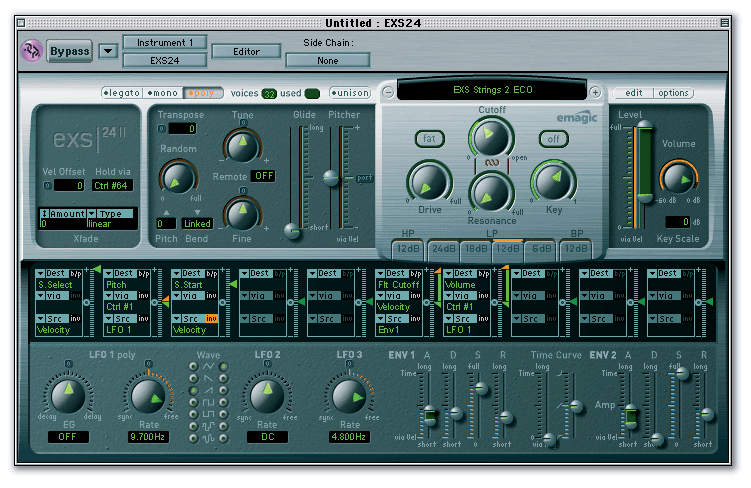Select the 12dB LP filter slope
Viewport: 751px width, 488px height.
(508, 249)
